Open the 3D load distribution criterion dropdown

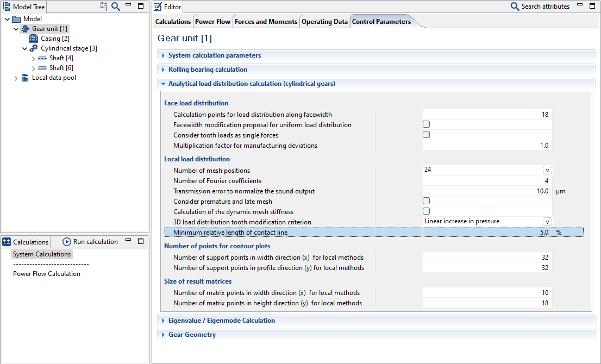[x=547, y=222]
